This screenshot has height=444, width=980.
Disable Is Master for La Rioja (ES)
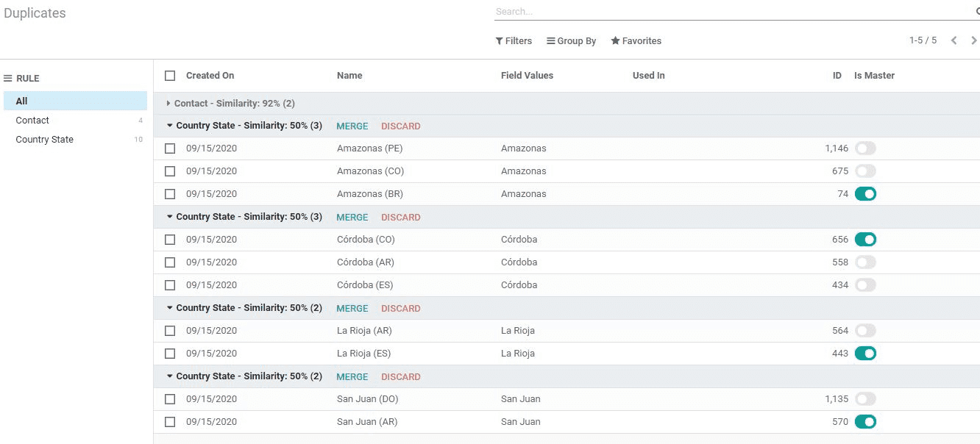click(865, 354)
